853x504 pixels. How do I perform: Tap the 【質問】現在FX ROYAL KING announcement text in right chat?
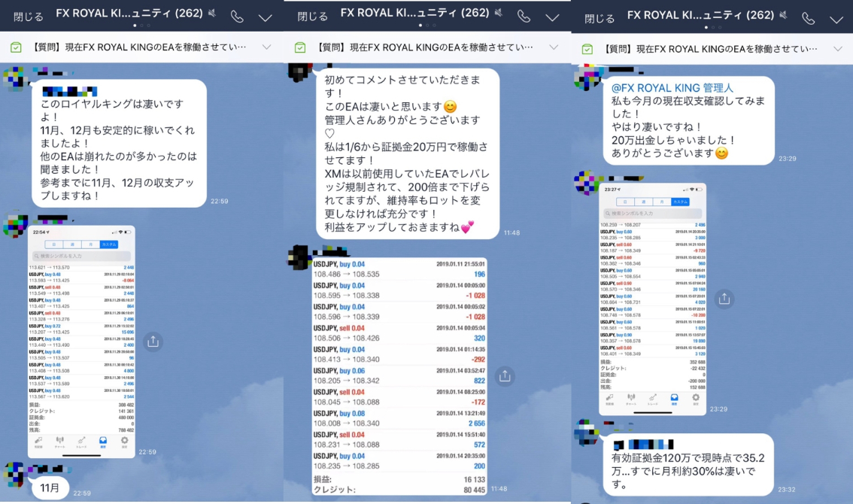point(709,49)
